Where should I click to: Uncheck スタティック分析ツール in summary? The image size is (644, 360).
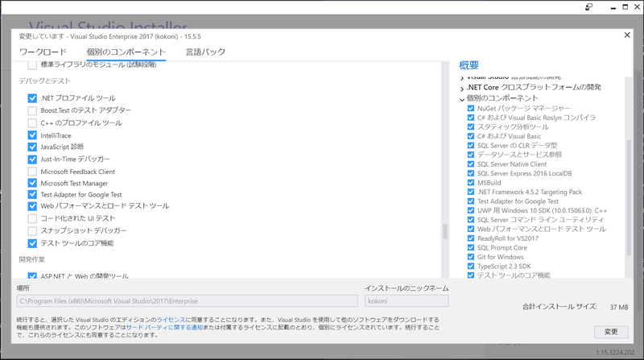coord(471,127)
